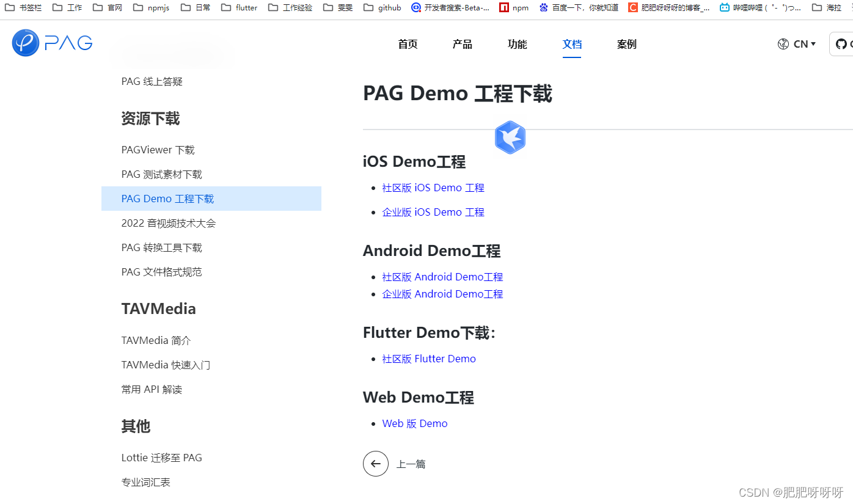Open the 日常 bookmark folder

196,8
